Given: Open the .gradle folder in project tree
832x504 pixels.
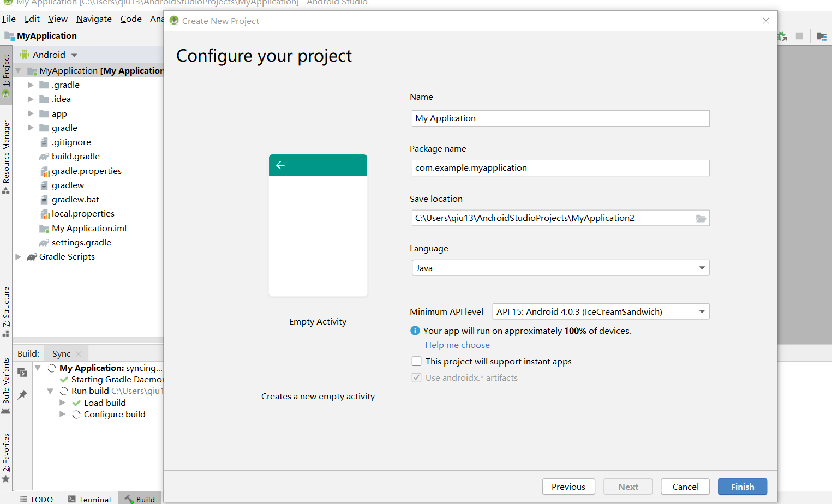Looking at the screenshot, I should [x=66, y=85].
